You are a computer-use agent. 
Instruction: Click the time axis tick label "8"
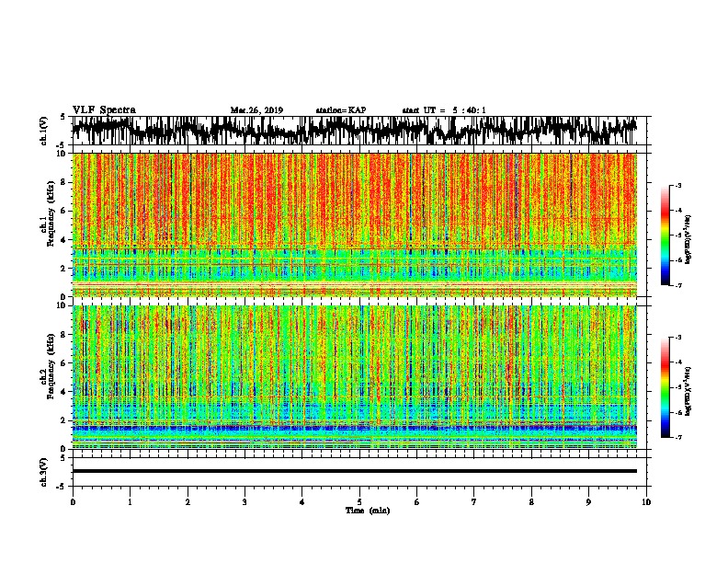[x=531, y=502]
